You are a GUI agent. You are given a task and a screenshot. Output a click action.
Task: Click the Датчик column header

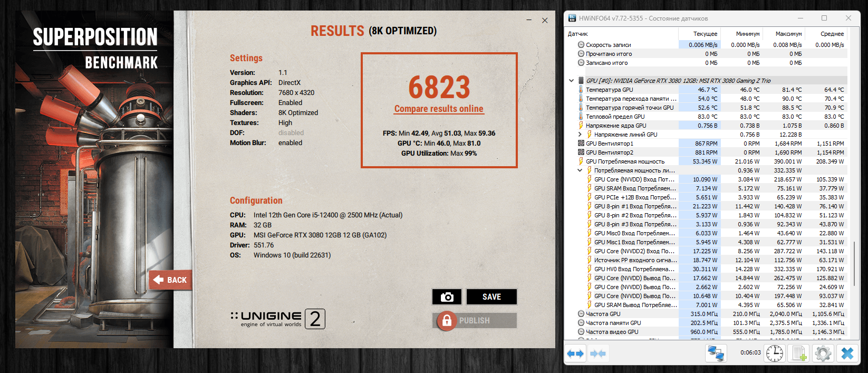[621, 34]
